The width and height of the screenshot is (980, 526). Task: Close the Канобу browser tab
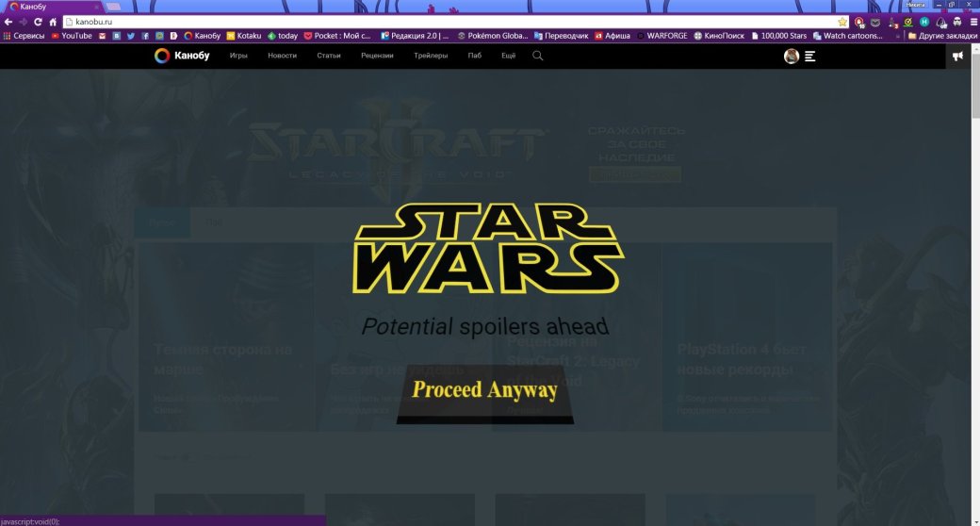coord(96,7)
